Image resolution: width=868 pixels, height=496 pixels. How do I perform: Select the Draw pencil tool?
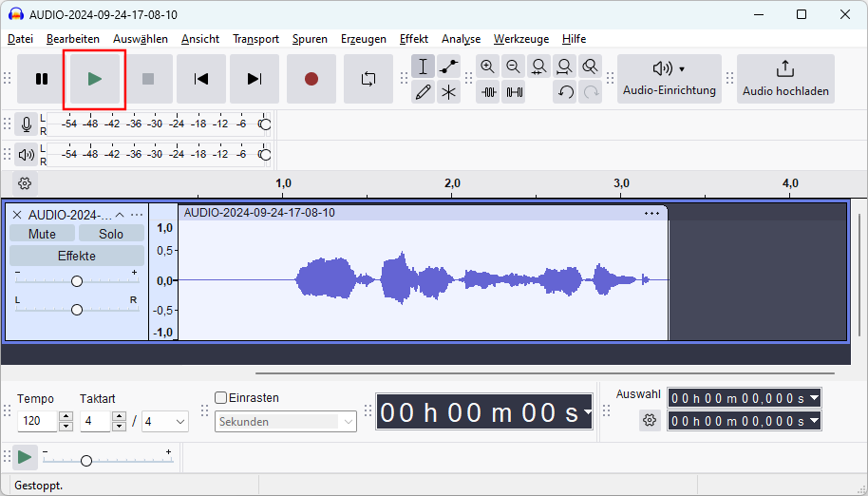(x=423, y=92)
